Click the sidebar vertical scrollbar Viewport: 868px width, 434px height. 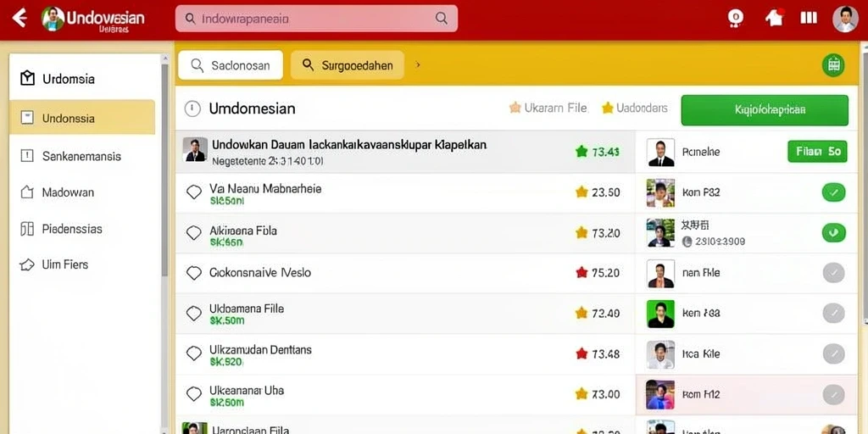click(x=164, y=170)
